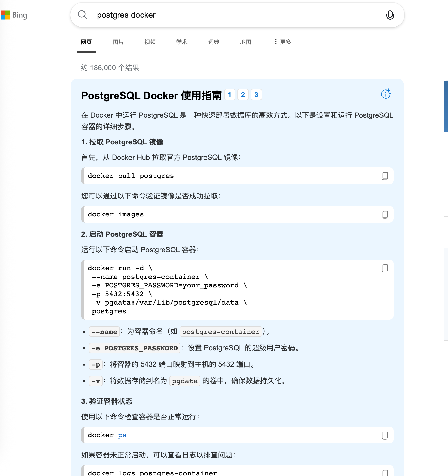Switch to the 图片 tab
The image size is (448, 476).
tap(118, 42)
